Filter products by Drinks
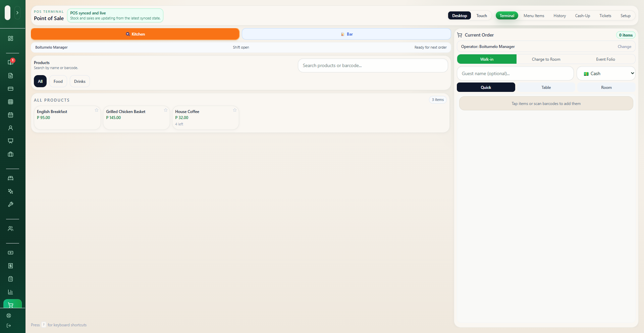 (80, 81)
